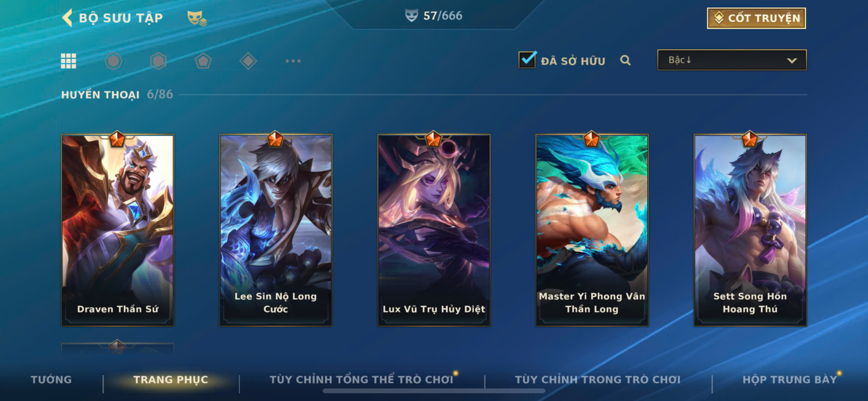868x401 pixels.
Task: Open the skin search magnifier
Action: pos(625,60)
